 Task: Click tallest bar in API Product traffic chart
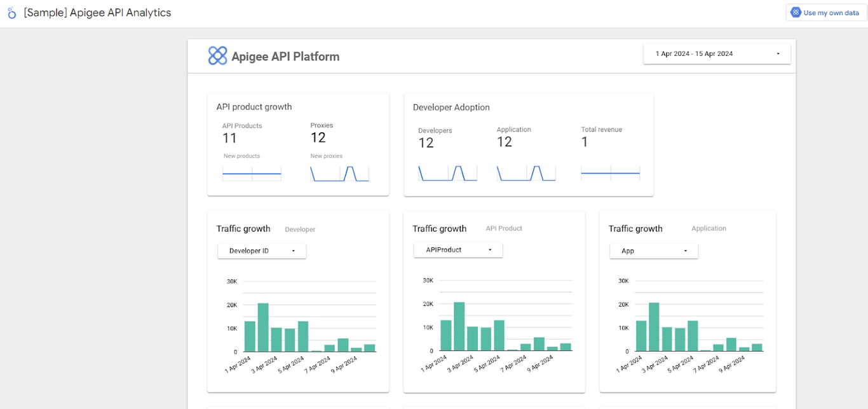click(x=459, y=327)
